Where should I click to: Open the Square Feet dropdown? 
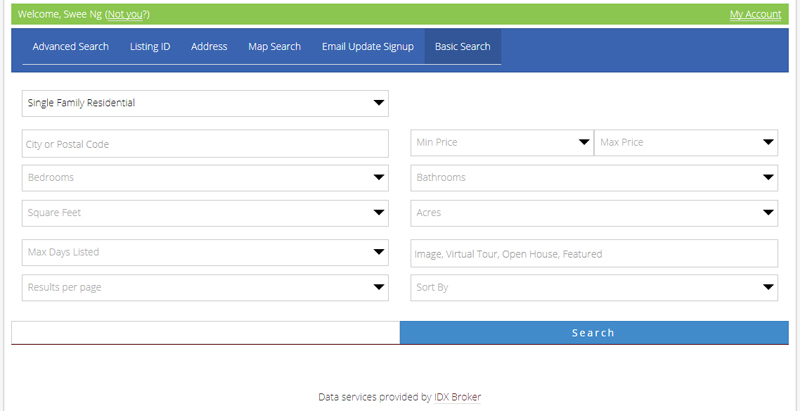(x=205, y=213)
